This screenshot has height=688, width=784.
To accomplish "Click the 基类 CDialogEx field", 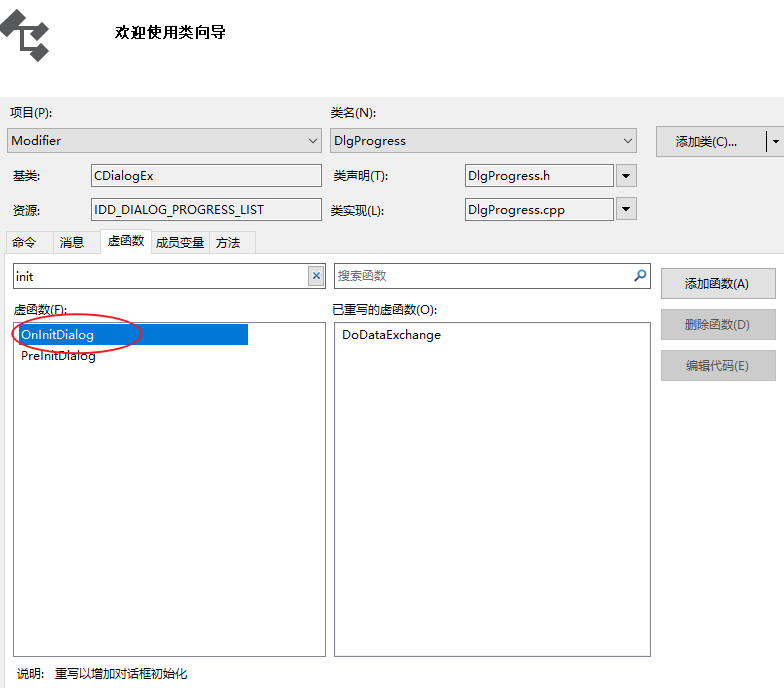I will (206, 176).
